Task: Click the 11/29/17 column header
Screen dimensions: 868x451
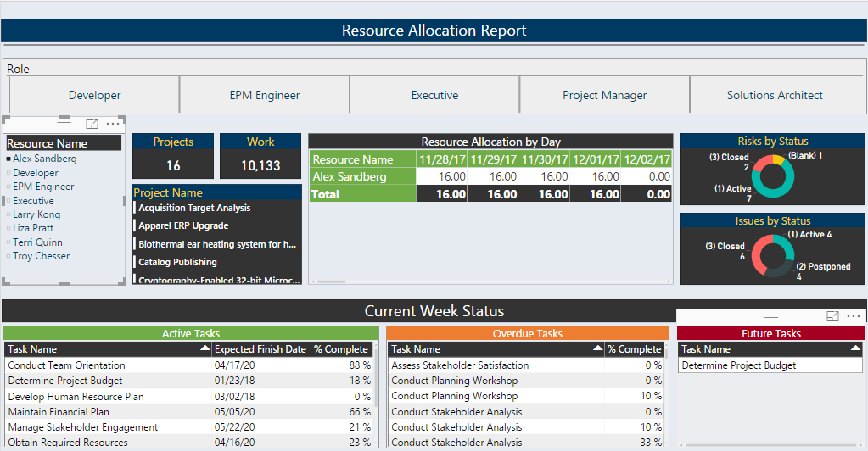Action: coord(493,159)
